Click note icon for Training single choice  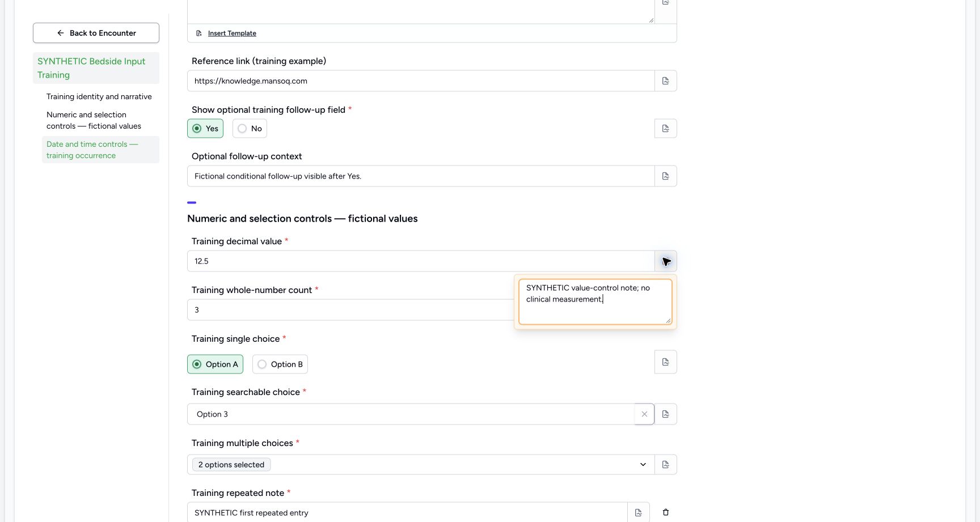[x=666, y=362]
